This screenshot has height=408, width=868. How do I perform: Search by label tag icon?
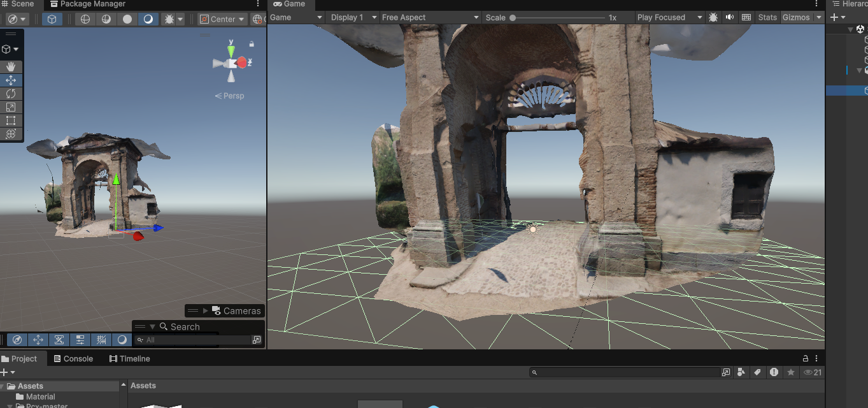click(758, 372)
